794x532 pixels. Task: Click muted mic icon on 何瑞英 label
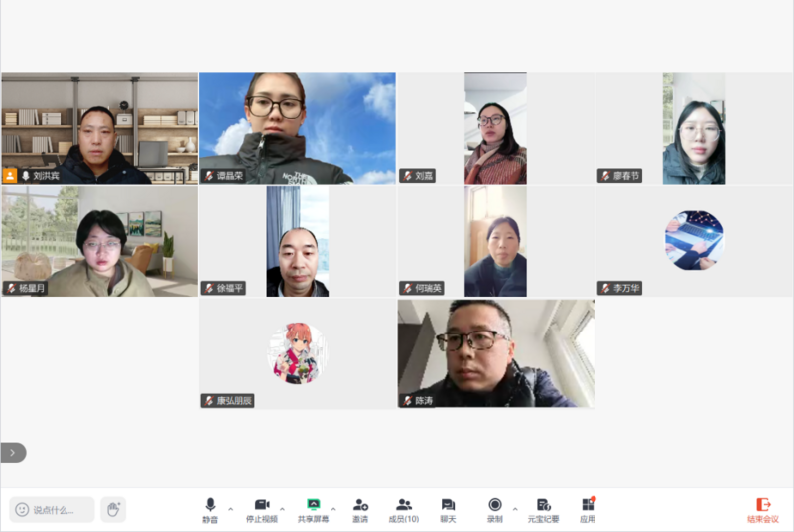[x=408, y=289]
